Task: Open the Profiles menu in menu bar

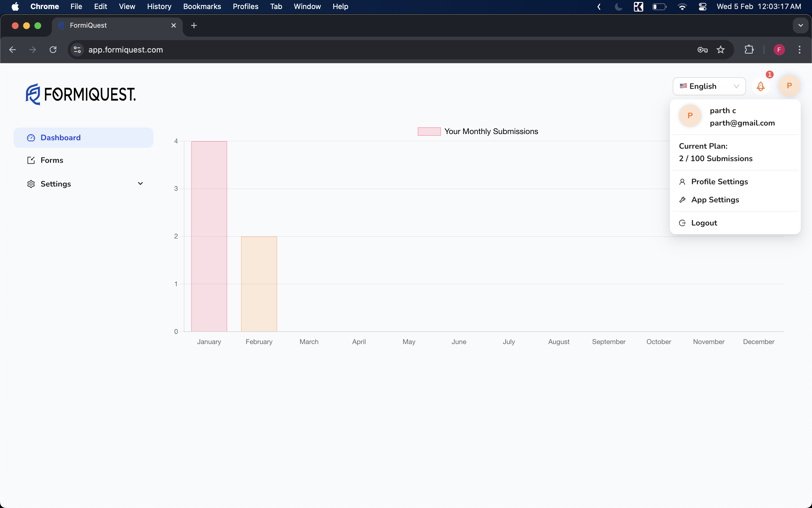Action: 245,6
